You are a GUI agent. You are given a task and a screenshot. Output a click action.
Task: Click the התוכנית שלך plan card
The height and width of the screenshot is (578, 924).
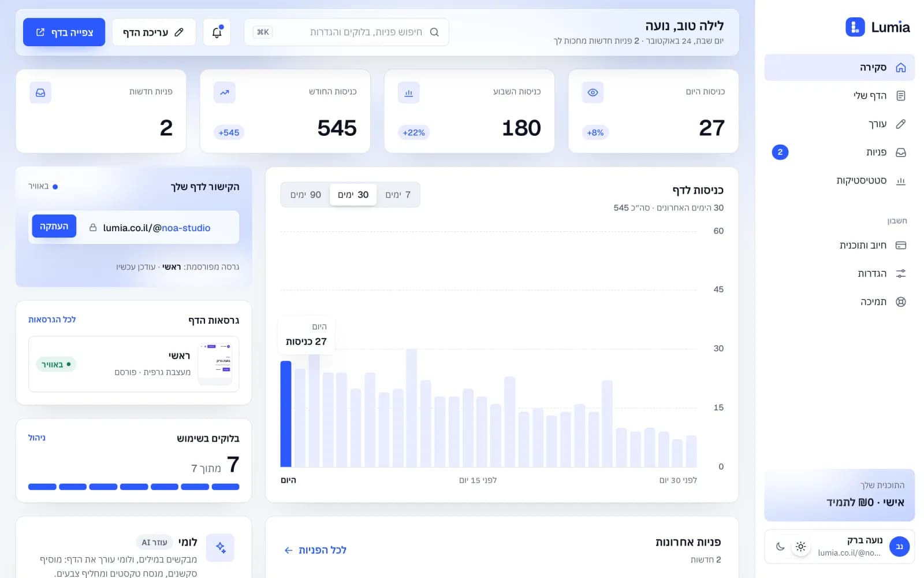coord(839,495)
